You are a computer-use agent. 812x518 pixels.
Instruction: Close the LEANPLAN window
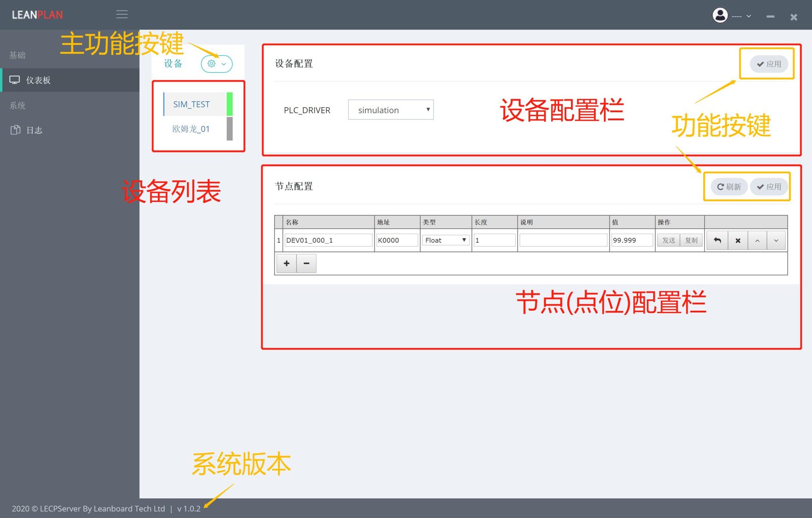[x=794, y=17]
